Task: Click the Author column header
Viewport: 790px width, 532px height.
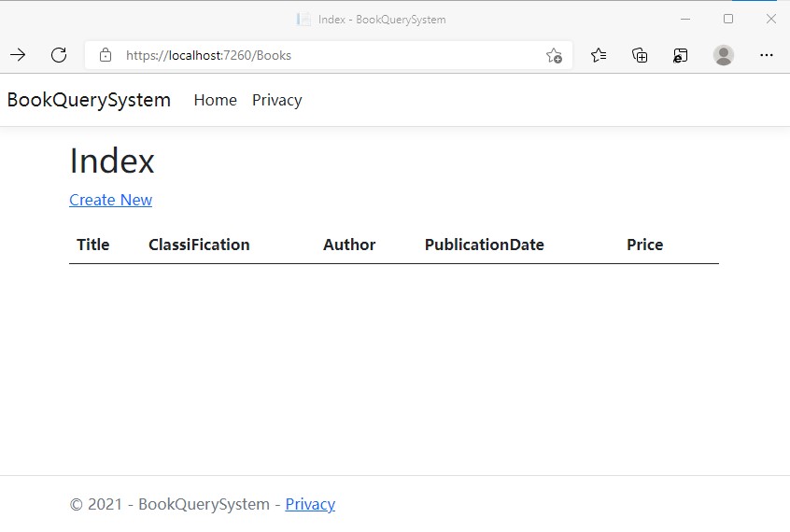Action: [349, 245]
